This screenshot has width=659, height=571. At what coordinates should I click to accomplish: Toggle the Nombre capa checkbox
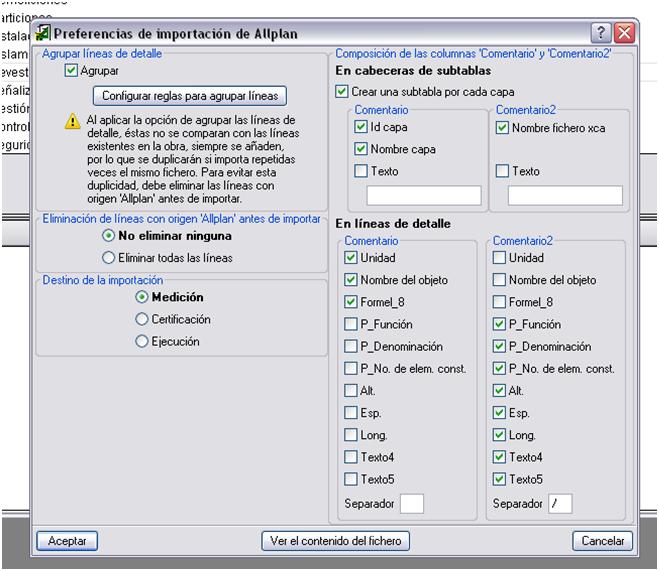tap(361, 149)
